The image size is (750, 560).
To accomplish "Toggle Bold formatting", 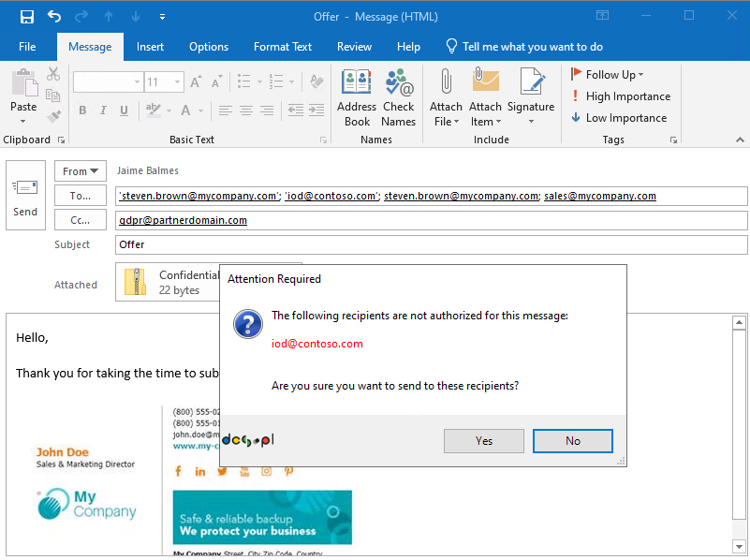I will click(82, 111).
